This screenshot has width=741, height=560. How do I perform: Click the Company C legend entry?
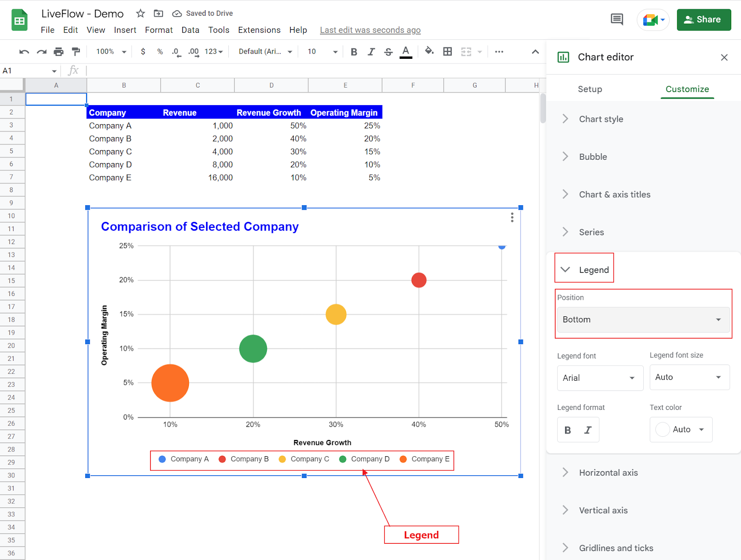point(304,459)
